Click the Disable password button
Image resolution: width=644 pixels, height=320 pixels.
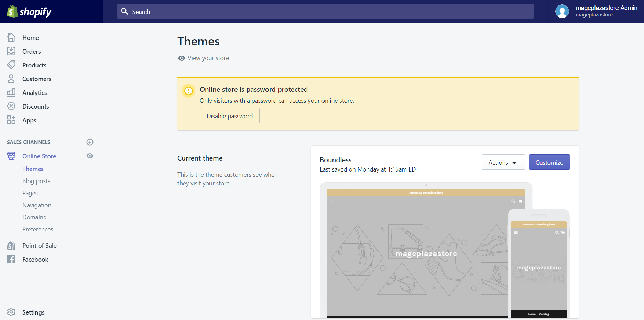230,116
